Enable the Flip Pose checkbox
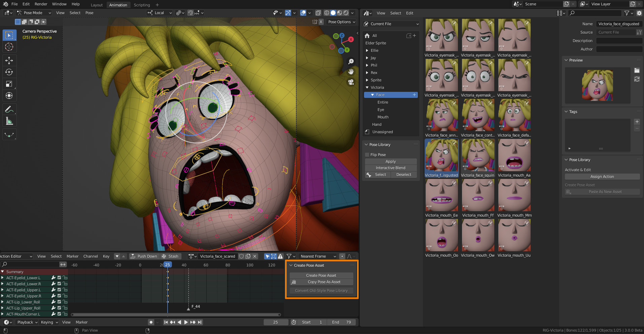The width and height of the screenshot is (644, 334). pyautogui.click(x=367, y=154)
